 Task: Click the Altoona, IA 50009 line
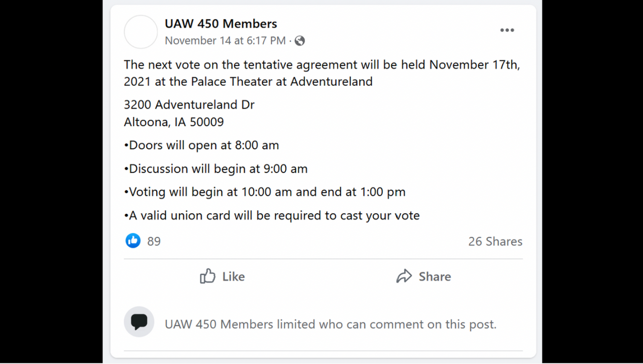pyautogui.click(x=174, y=122)
